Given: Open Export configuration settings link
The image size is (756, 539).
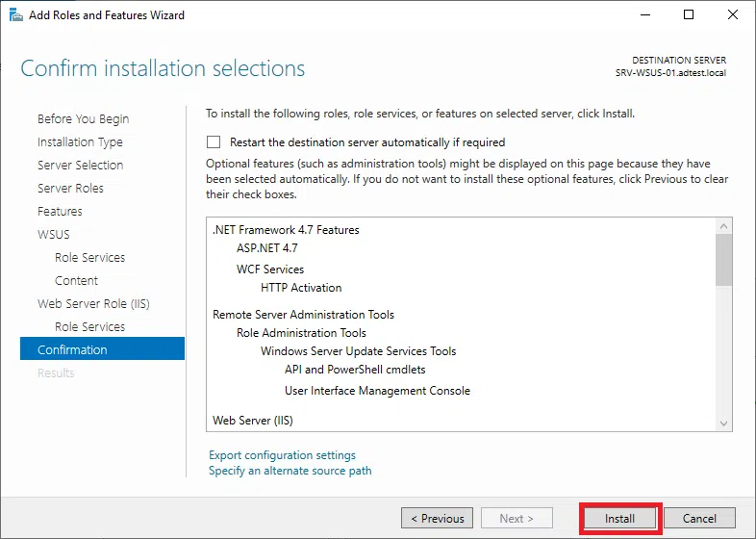Looking at the screenshot, I should pos(282,455).
